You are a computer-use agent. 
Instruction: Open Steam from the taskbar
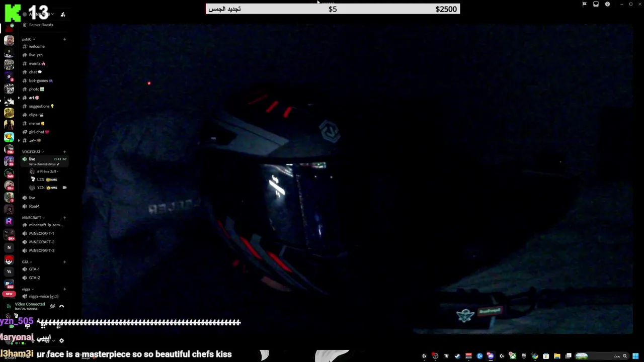pyautogui.click(x=457, y=356)
